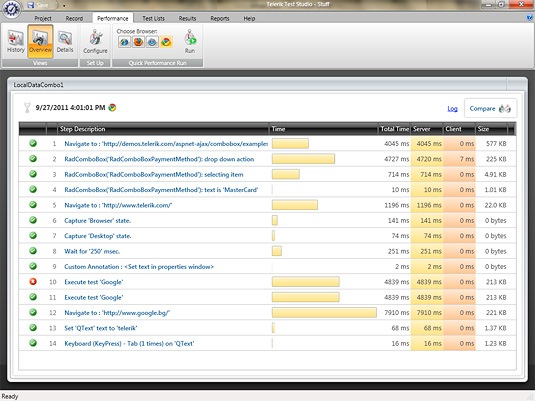The width and height of the screenshot is (535, 401).
Task: Click the trophy icon next to run date
Action: (x=27, y=108)
